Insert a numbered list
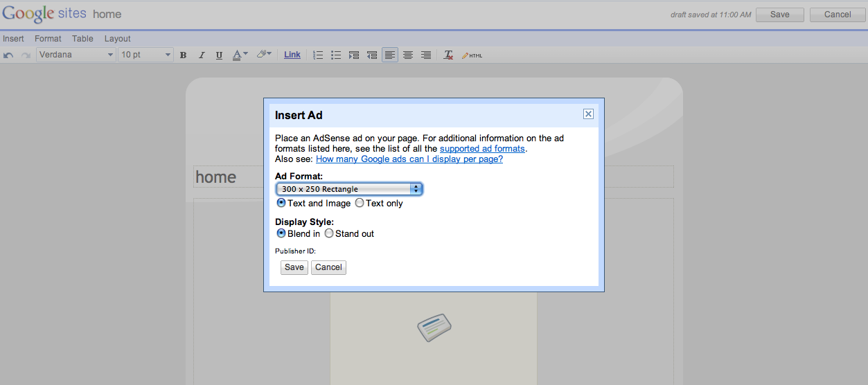This screenshot has width=868, height=385. 318,55
